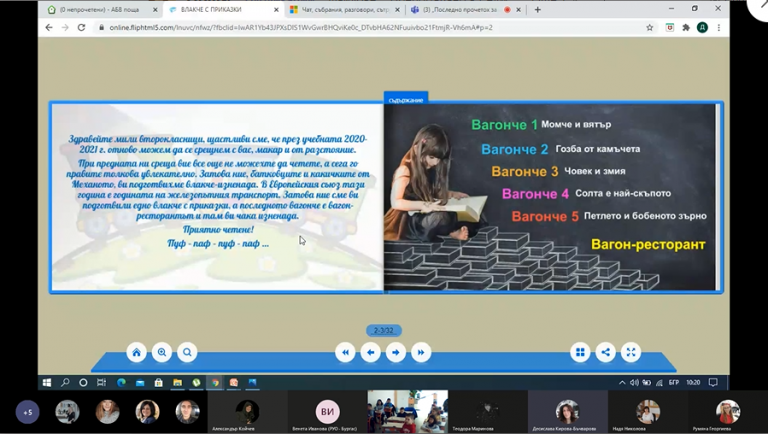Image resolution: width=768 pixels, height=434 pixels.
Task: Select participant Румяна Георгиева tile
Action: pyautogui.click(x=728, y=412)
